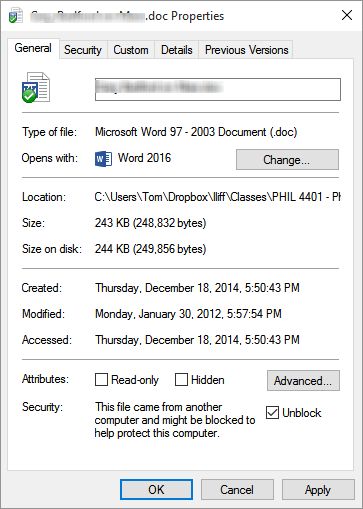Open the Previous Versions tab
The height and width of the screenshot is (509, 363).
(246, 50)
